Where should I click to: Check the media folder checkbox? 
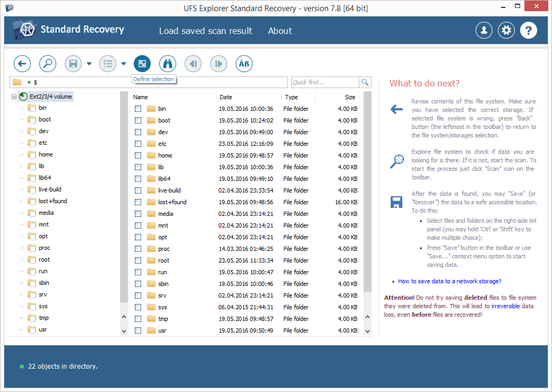tap(138, 214)
